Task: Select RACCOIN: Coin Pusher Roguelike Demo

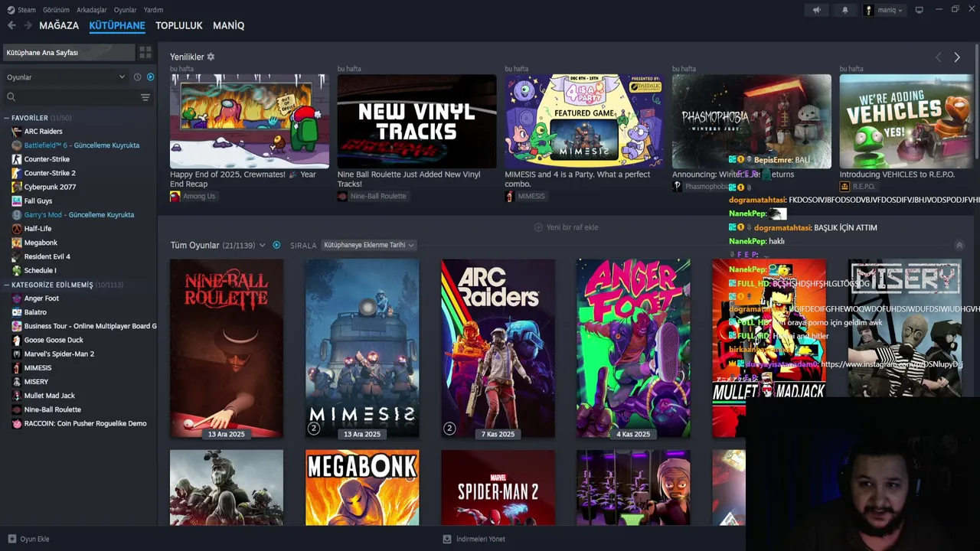Action: pos(85,423)
